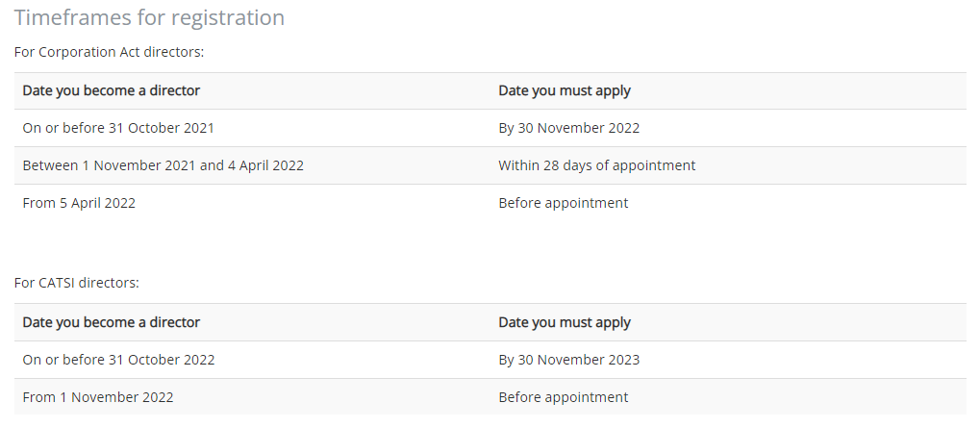
Task: Click 'Date you must apply' header in Corporation Act table
Action: [565, 90]
